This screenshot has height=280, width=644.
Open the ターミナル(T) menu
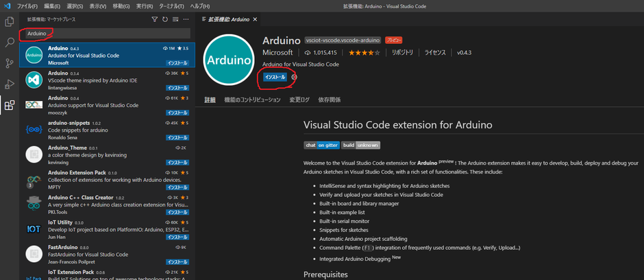pos(171,7)
